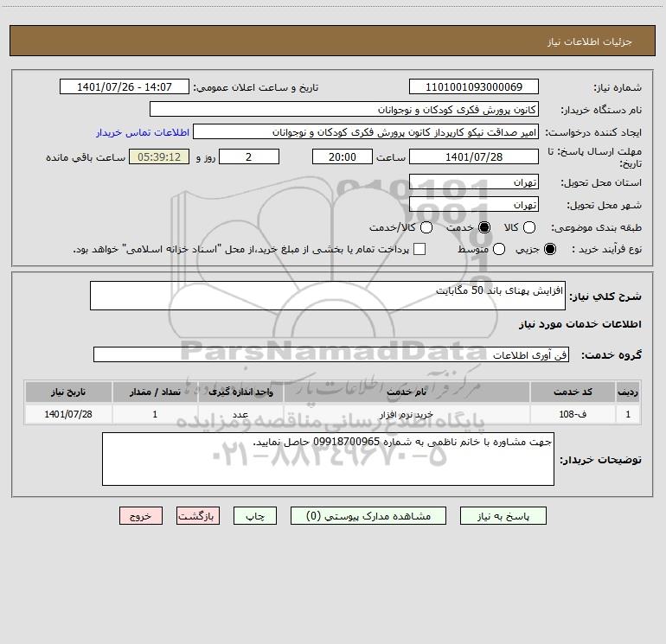Image resolution: width=666 pixels, height=644 pixels.
Task: Click the تاریخ نیاز column header
Action: (x=68, y=392)
